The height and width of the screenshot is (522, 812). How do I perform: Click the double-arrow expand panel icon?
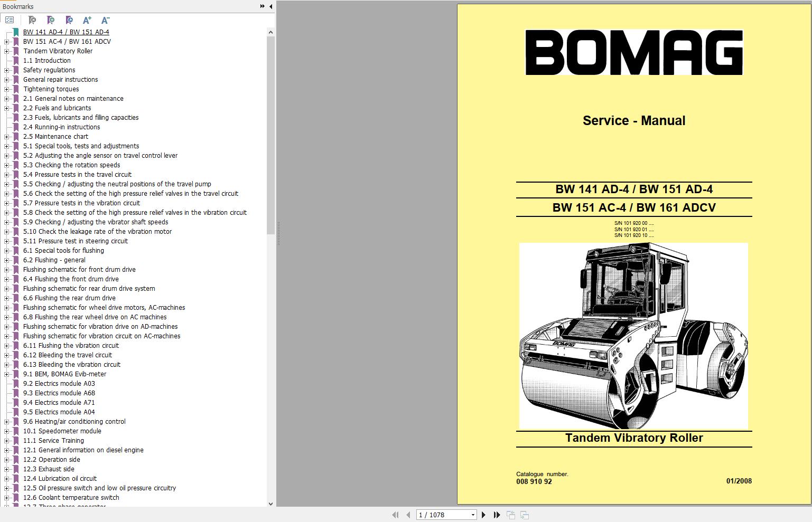click(263, 6)
